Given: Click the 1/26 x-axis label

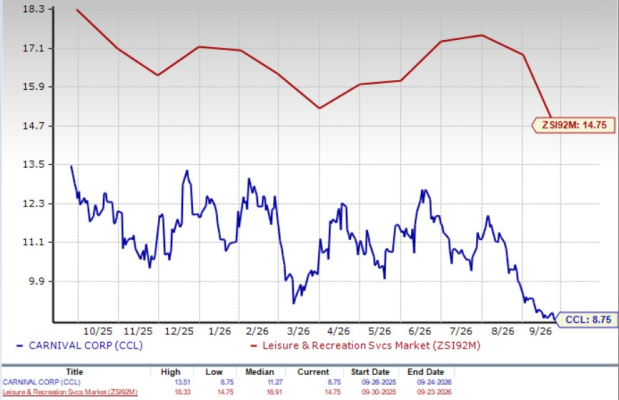Looking at the screenshot, I should point(219,331).
